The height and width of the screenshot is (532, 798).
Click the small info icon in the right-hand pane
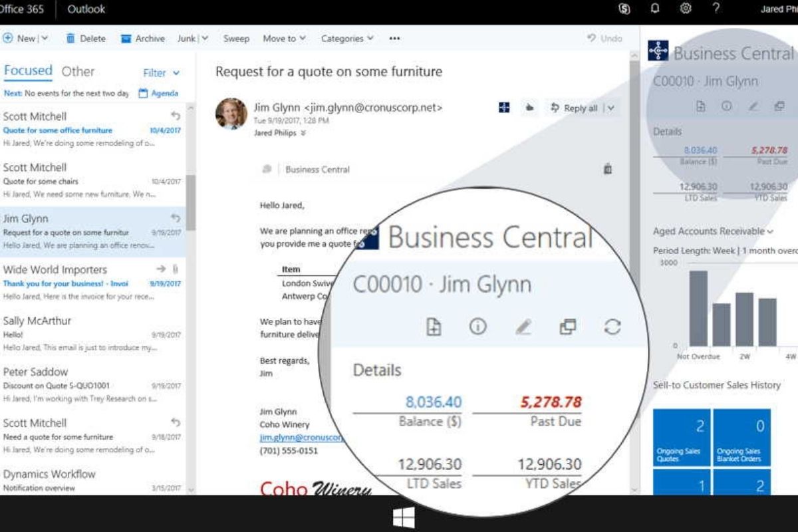(x=727, y=106)
